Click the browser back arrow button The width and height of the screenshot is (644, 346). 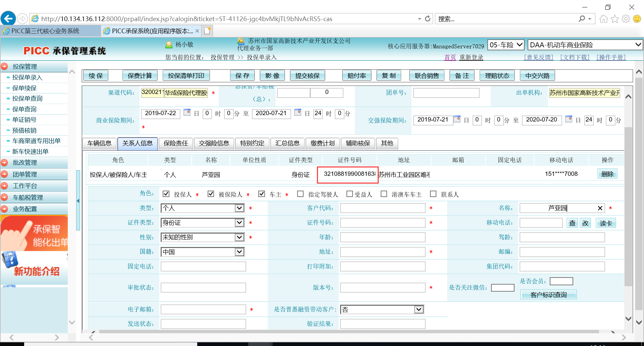click(8, 18)
